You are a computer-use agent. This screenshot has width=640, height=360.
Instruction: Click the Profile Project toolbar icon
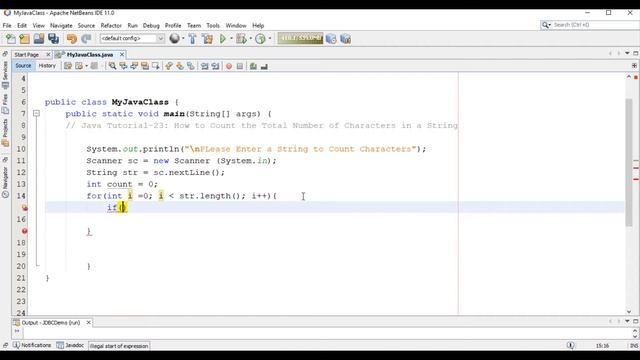260,39
